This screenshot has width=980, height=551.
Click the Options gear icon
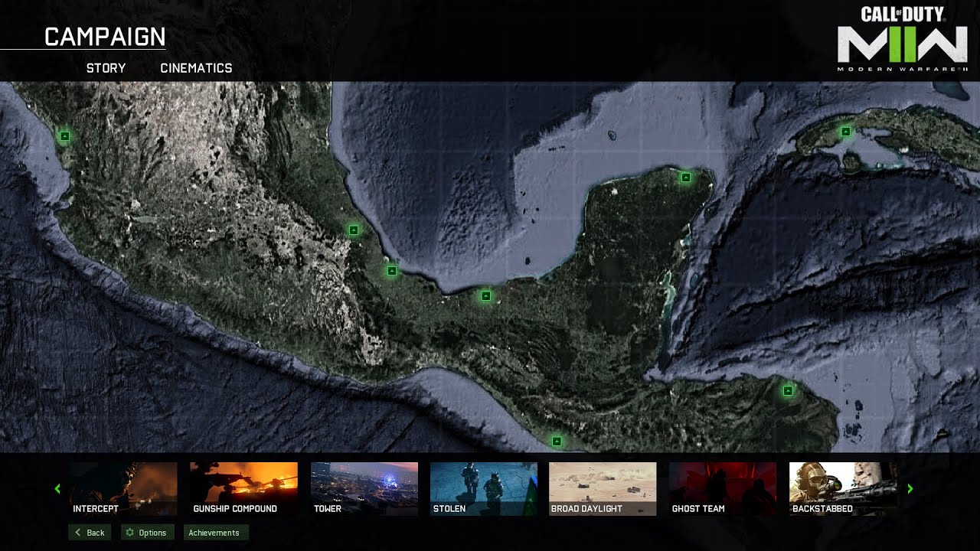pos(130,533)
